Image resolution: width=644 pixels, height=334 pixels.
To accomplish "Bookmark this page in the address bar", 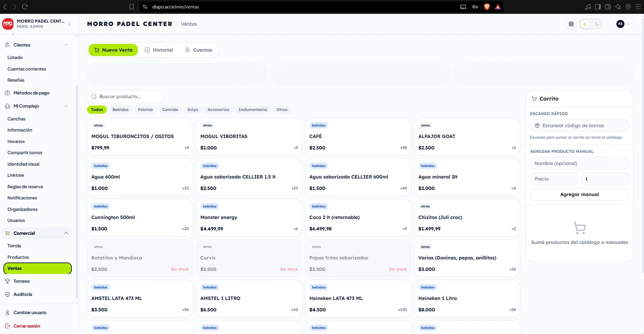I will tap(132, 7).
